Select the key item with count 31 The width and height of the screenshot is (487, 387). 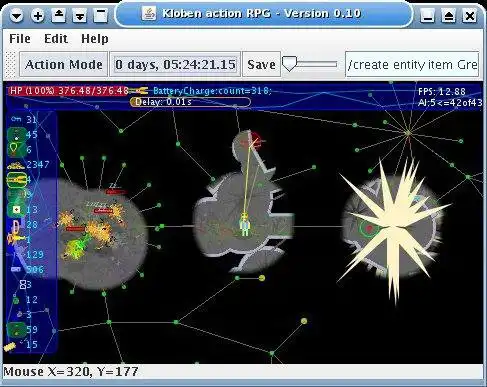(16, 119)
